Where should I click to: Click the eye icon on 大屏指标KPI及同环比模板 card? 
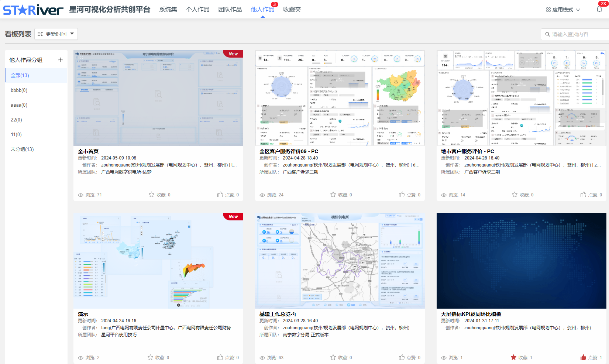coord(444,358)
